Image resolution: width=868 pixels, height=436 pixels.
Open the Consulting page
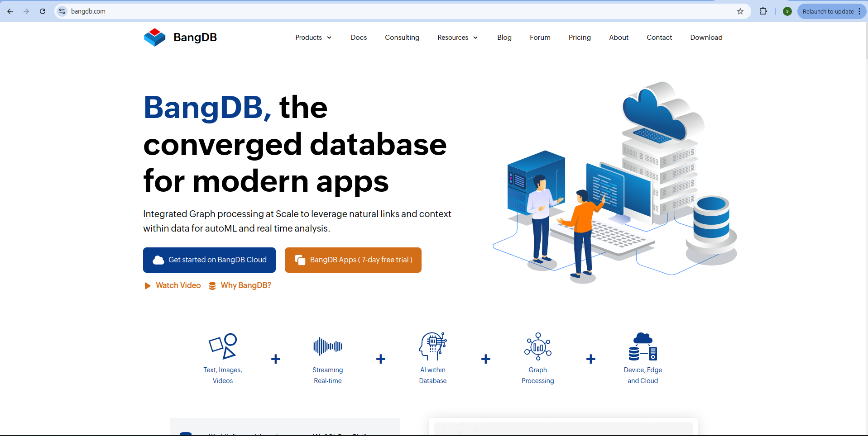(x=402, y=38)
